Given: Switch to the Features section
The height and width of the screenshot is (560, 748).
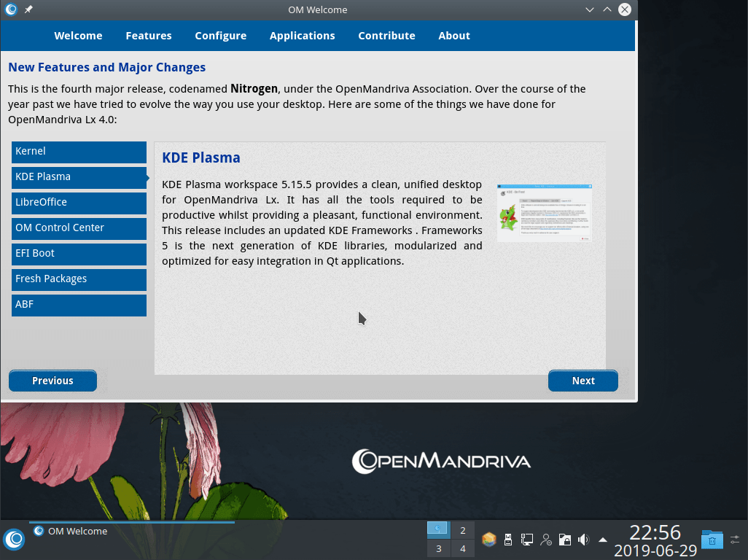Looking at the screenshot, I should click(x=149, y=35).
